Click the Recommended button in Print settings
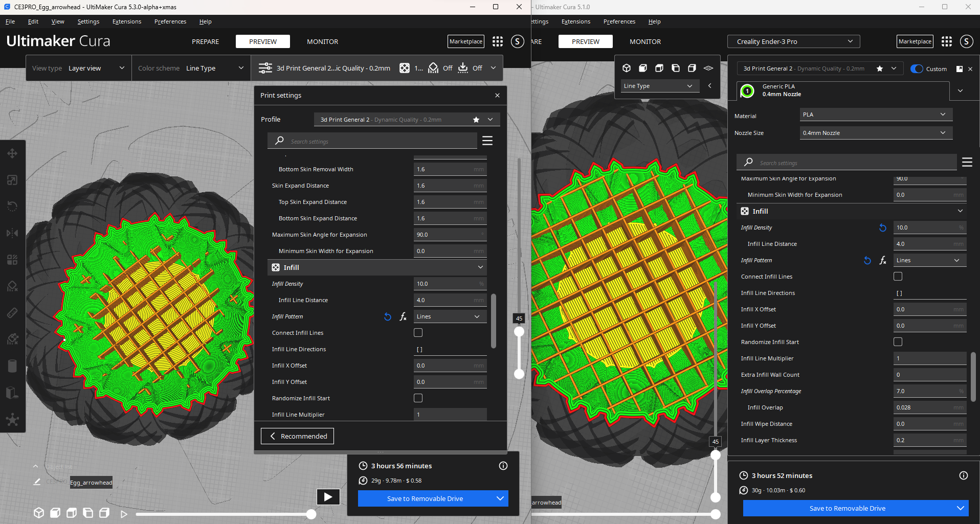Image resolution: width=980 pixels, height=524 pixels. (297, 436)
